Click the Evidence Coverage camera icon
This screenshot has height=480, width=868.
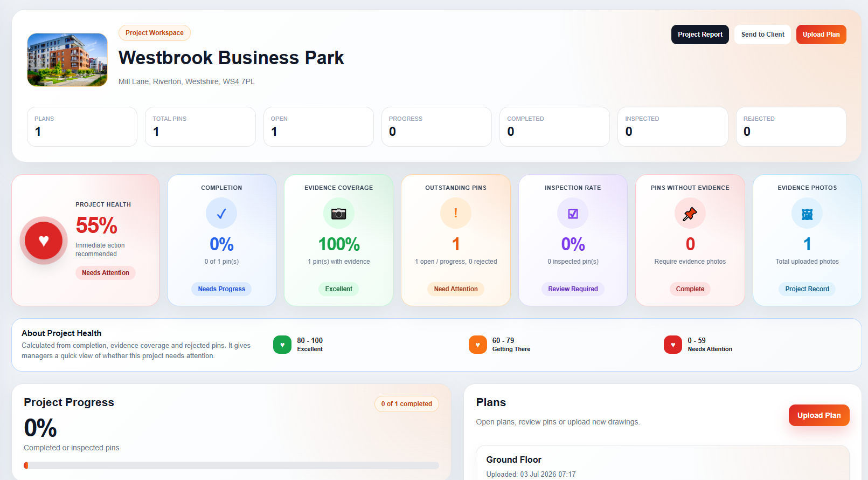click(339, 214)
